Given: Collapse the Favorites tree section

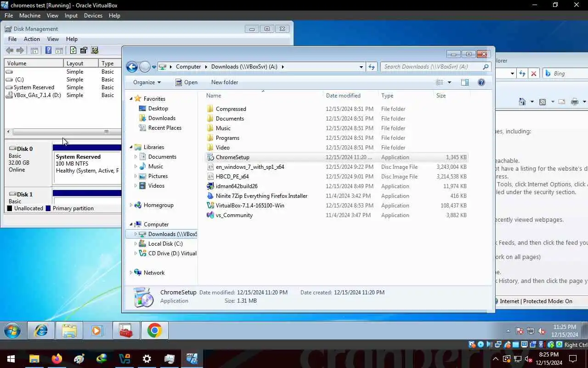Looking at the screenshot, I should click(131, 99).
